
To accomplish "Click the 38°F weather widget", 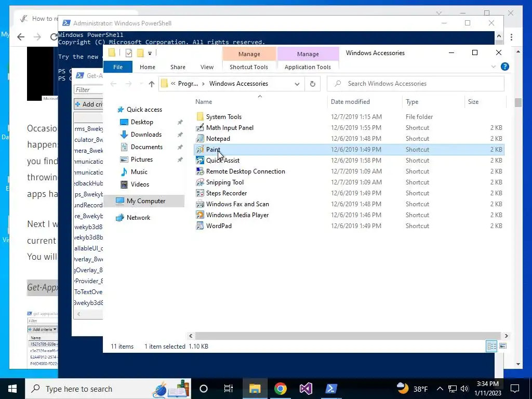I will pyautogui.click(x=412, y=389).
